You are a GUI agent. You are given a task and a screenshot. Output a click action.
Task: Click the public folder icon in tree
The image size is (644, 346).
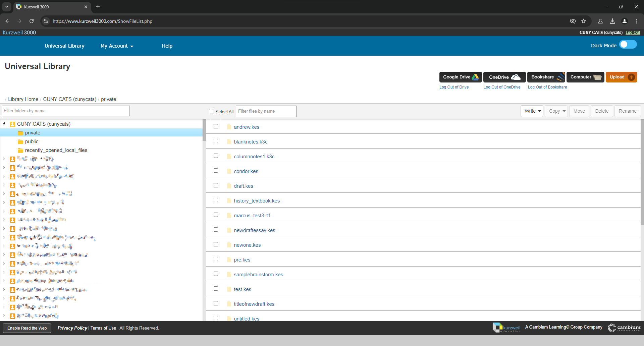pyautogui.click(x=20, y=142)
